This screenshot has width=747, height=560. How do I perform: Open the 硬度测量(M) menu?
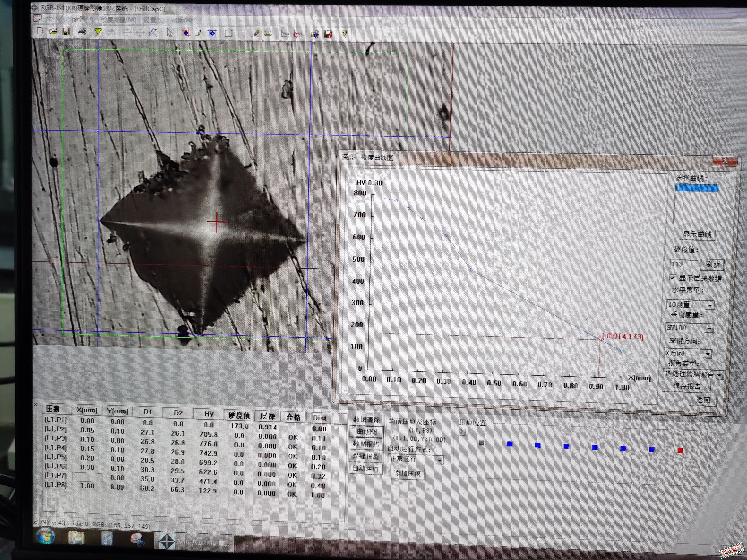118,20
